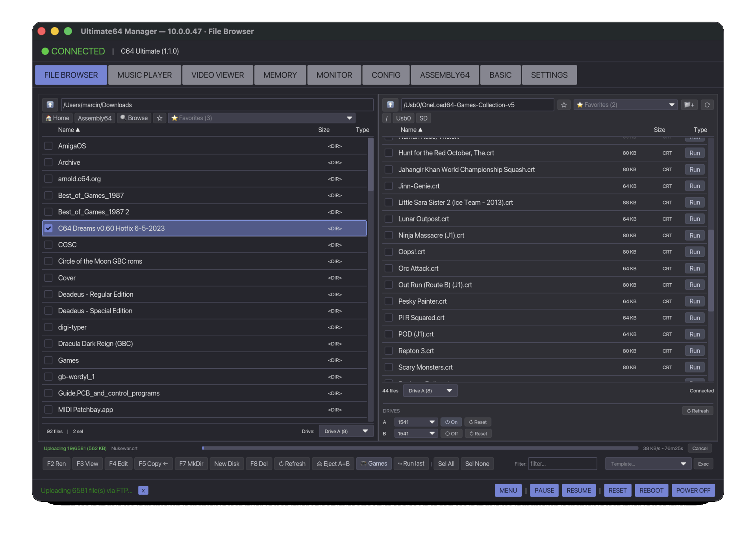Image resolution: width=756 pixels, height=544 pixels.
Task: Click the bottom toolbar Refresh button
Action: pyautogui.click(x=292, y=464)
